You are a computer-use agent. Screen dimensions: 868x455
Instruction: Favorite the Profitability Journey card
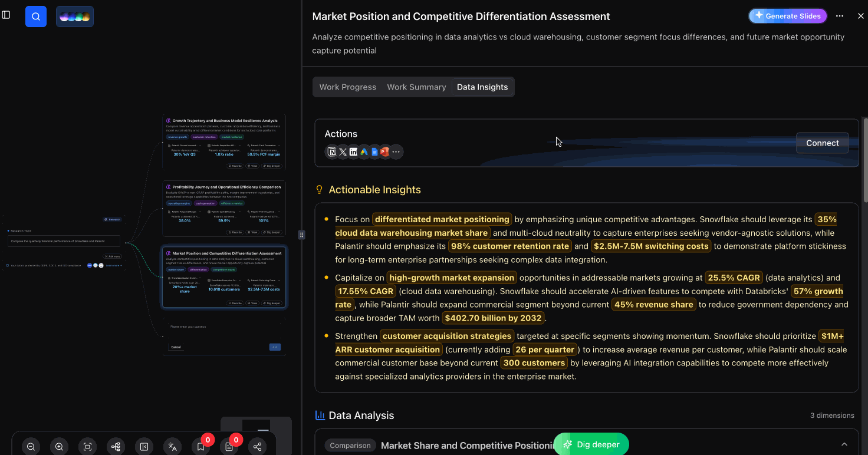(x=235, y=232)
